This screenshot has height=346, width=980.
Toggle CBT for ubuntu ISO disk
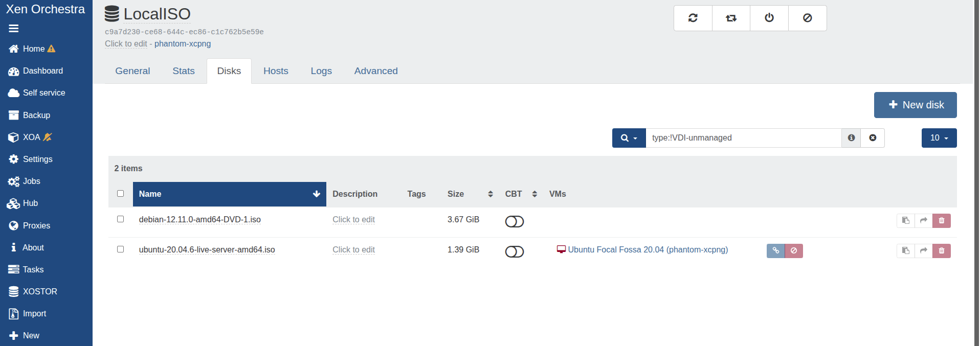pyautogui.click(x=514, y=251)
